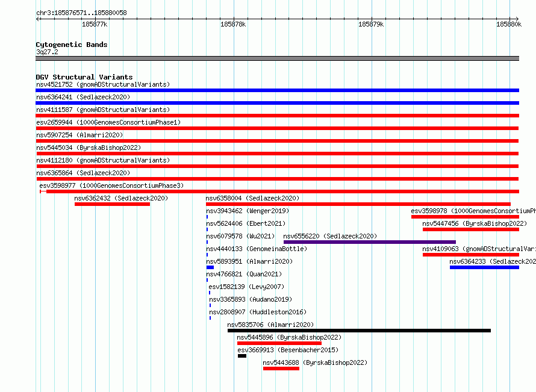Open the nsv5624406 (Ebert2021) label
The image size is (536, 392).
click(x=246, y=223)
